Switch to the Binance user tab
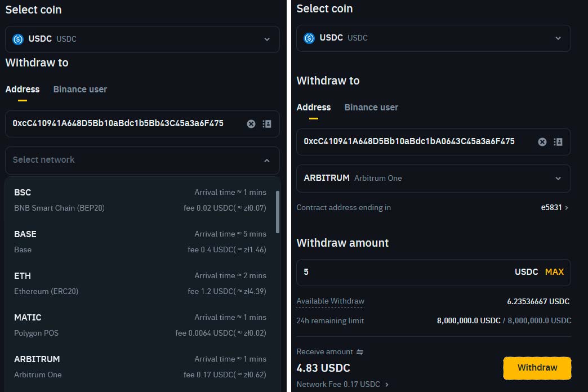Screen dimensions: 588x392 80,89
